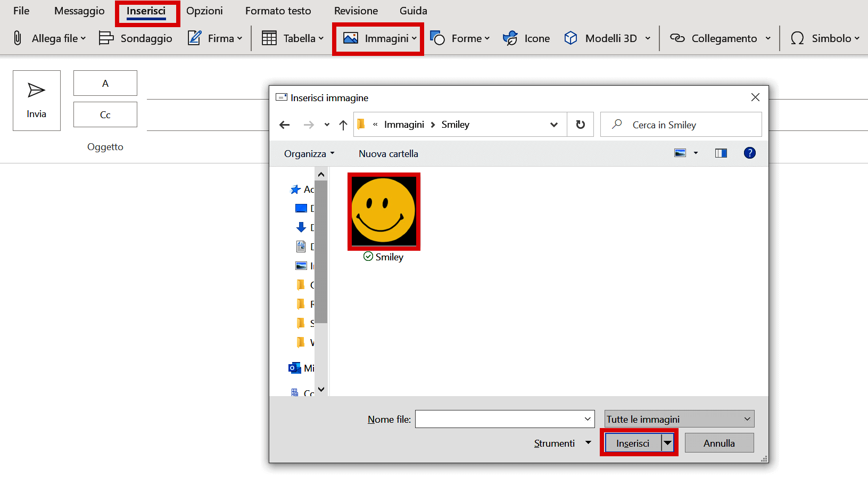Toggle the preview pane in the dialog
868x493 pixels.
coord(721,153)
